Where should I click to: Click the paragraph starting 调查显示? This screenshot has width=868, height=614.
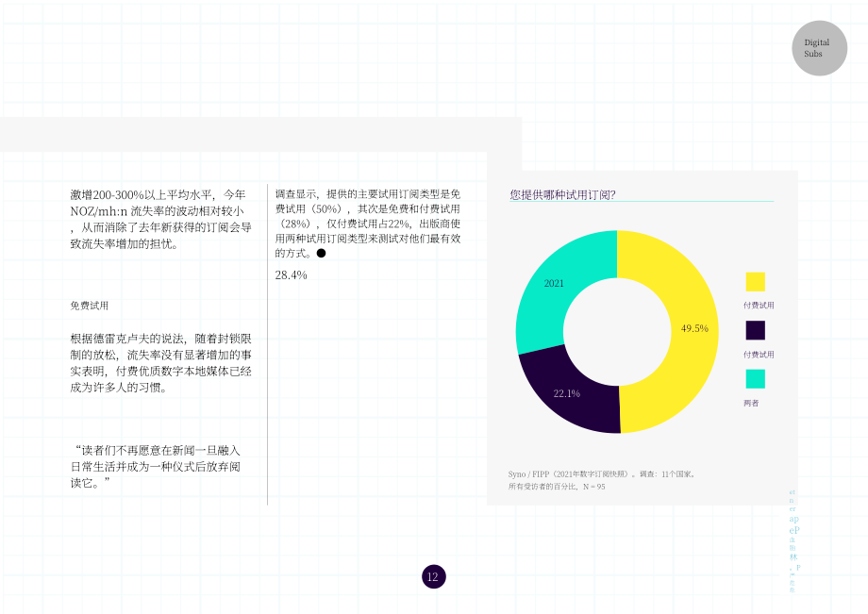(x=368, y=224)
